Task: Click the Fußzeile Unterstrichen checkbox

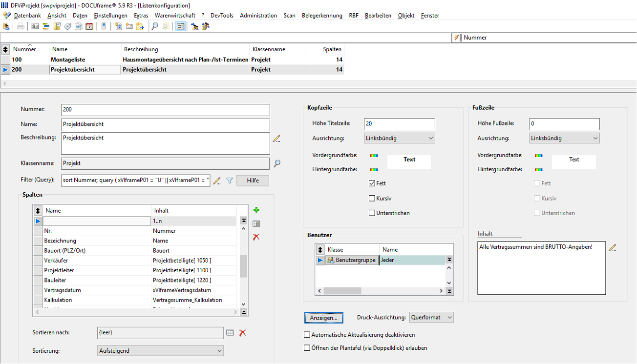Action: pyautogui.click(x=537, y=213)
